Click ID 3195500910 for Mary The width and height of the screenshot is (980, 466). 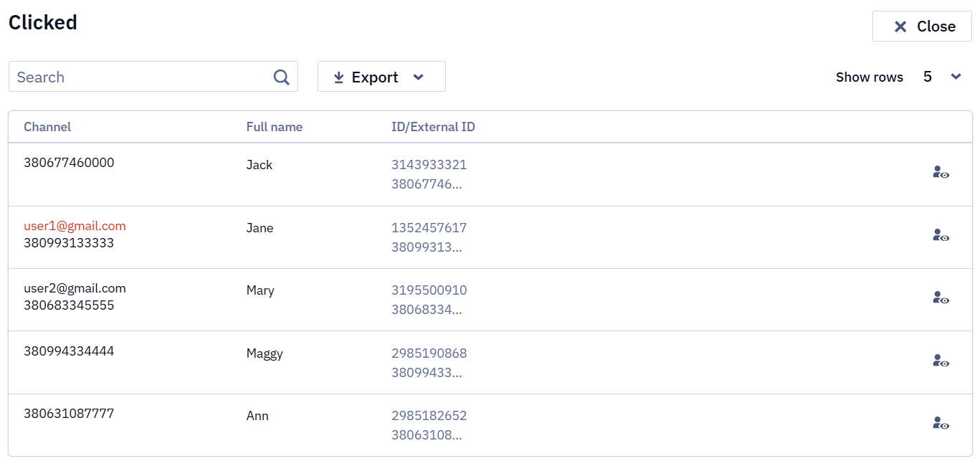click(x=429, y=290)
